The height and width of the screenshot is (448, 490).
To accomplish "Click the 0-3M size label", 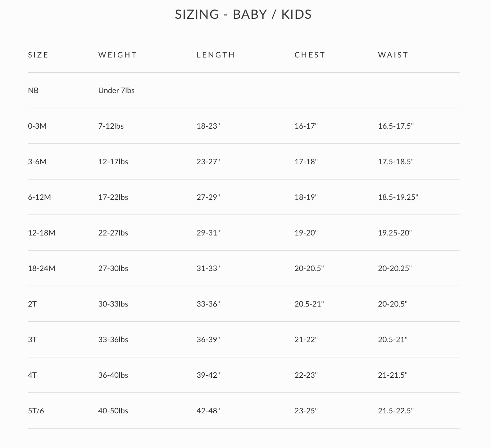I will tap(37, 126).
